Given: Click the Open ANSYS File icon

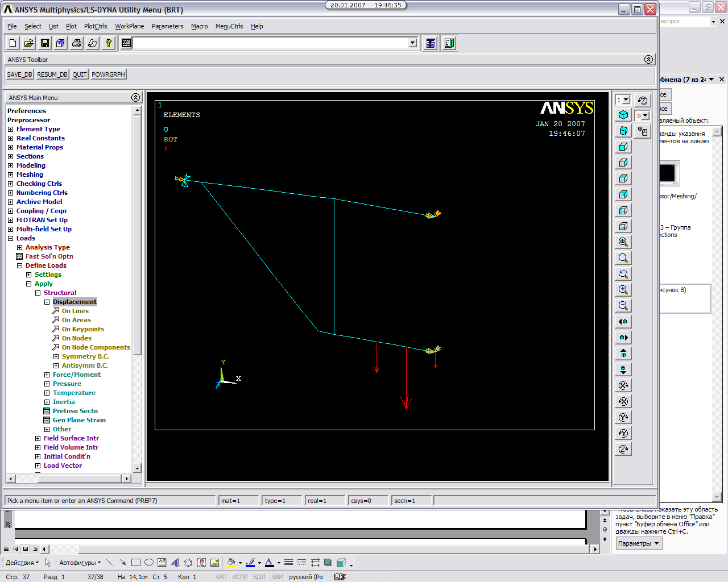Looking at the screenshot, I should 29,43.
